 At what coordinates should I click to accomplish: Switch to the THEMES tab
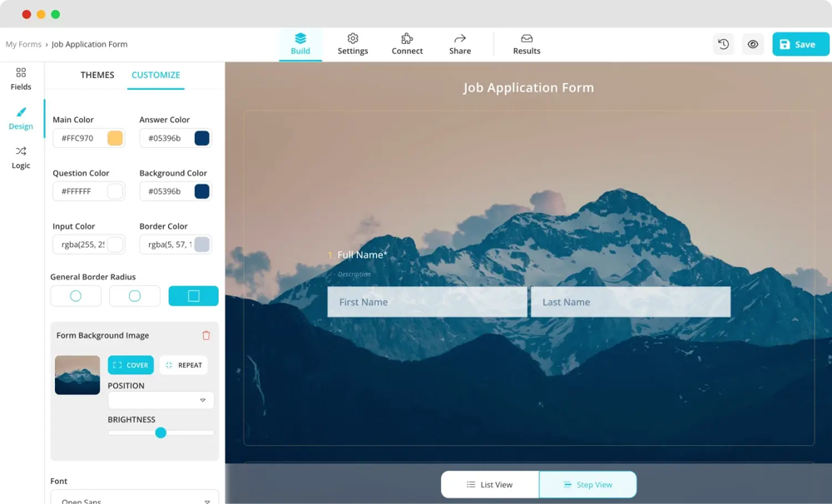97,75
